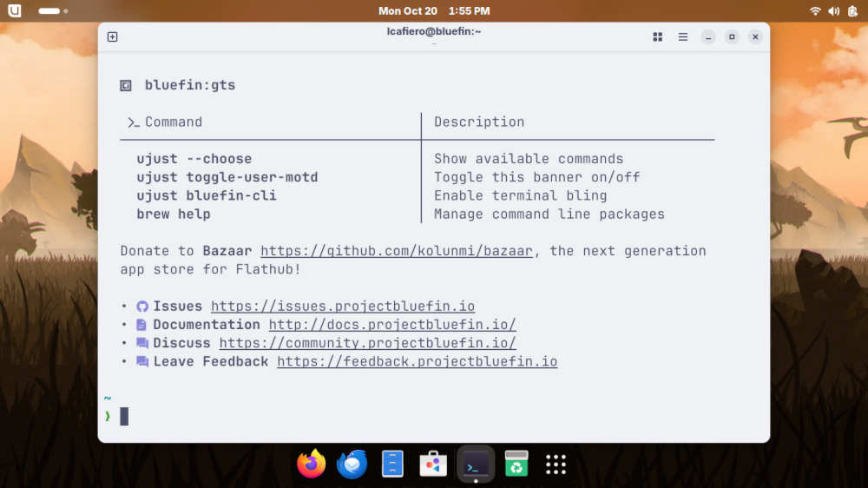Screen dimensions: 868x488
Task: Open the Bluefin logo menu in top bar
Action: pyautogui.click(x=14, y=11)
